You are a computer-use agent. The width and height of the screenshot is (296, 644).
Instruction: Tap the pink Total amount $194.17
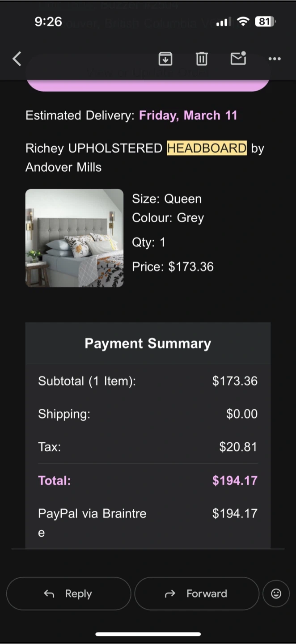(x=235, y=480)
